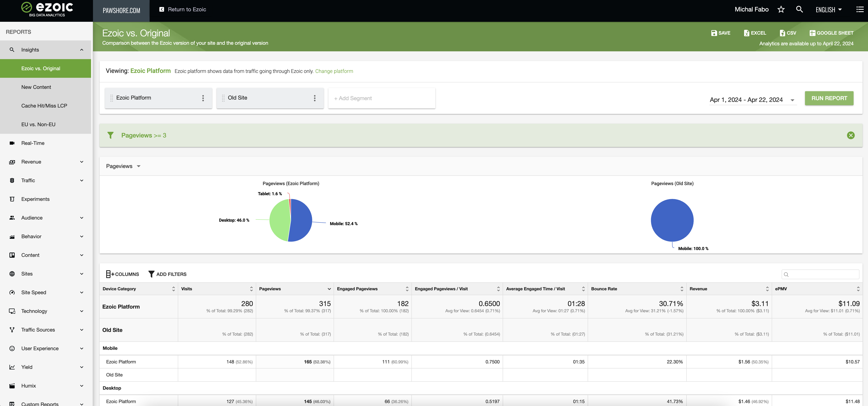The width and height of the screenshot is (868, 406).
Task: Open the COLUMNS chooser
Action: click(122, 274)
